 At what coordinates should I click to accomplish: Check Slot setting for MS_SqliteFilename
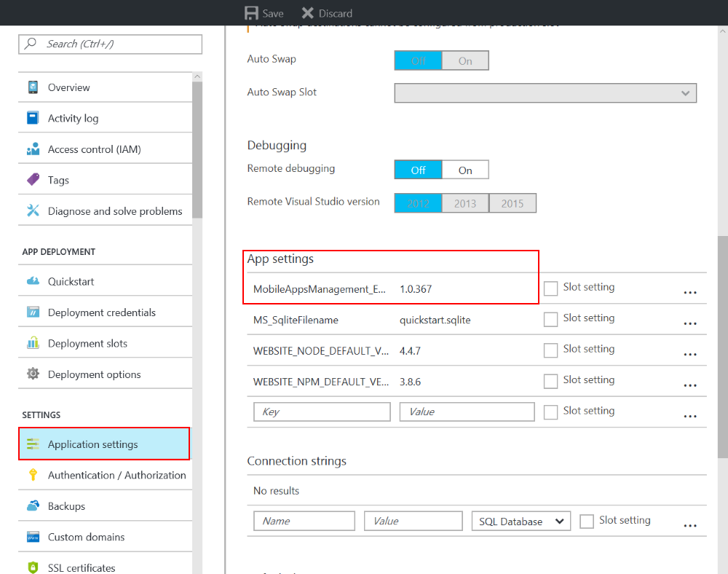(551, 319)
